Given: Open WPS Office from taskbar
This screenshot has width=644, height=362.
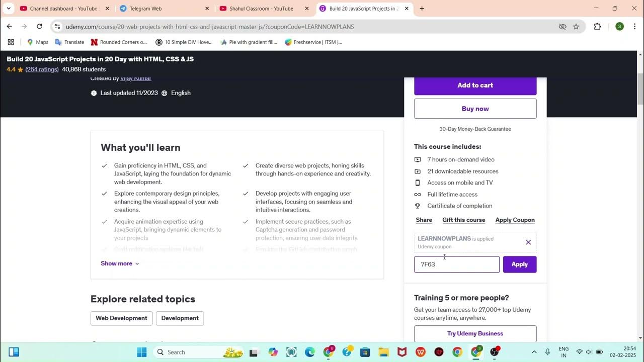Looking at the screenshot, I should tap(421, 352).
